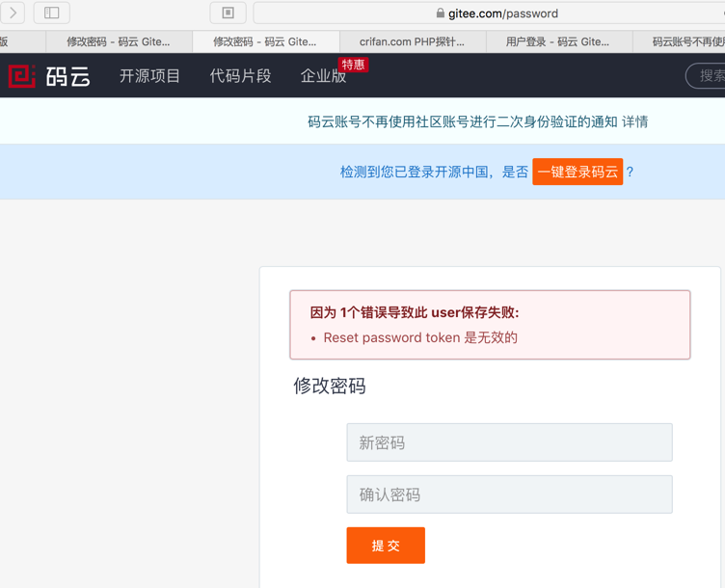Open the crifan.com PHP探针 tab

[x=413, y=42]
